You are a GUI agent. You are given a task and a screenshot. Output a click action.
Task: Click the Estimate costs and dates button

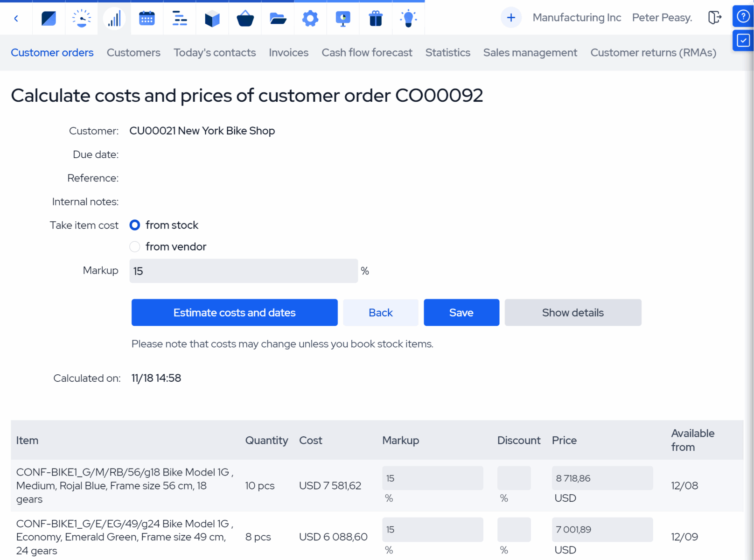click(234, 312)
